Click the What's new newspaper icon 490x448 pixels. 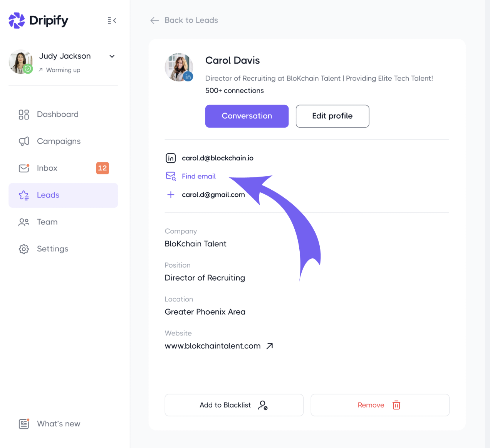24,424
